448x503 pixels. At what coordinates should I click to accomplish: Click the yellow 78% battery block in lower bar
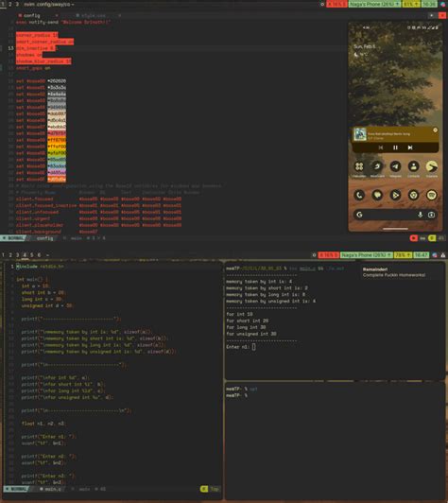pyautogui.click(x=403, y=255)
